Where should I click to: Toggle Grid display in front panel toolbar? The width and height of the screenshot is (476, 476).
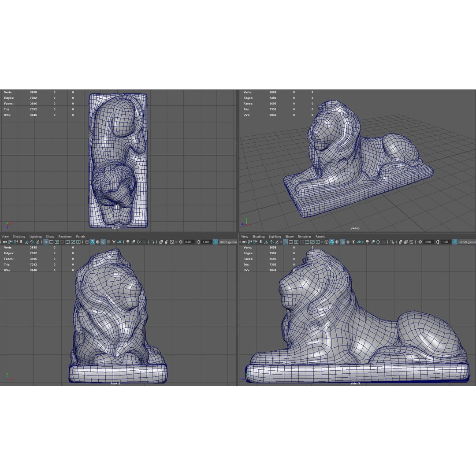46,242
